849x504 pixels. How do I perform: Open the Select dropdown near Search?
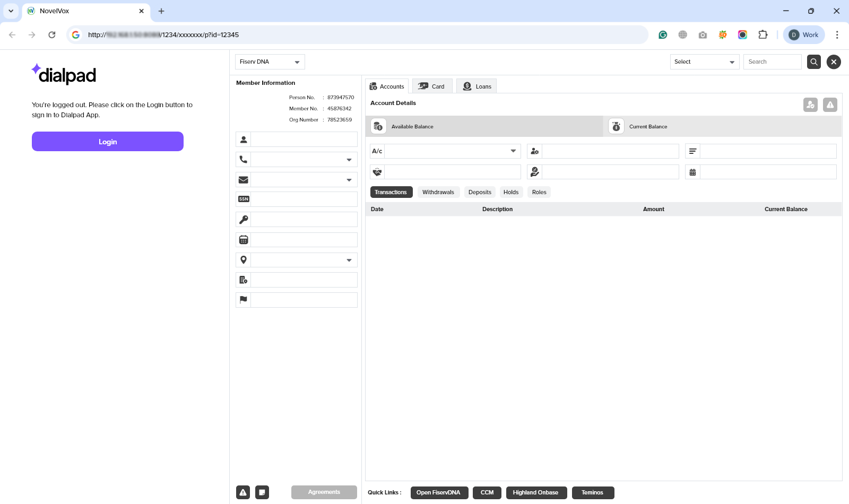click(x=705, y=62)
